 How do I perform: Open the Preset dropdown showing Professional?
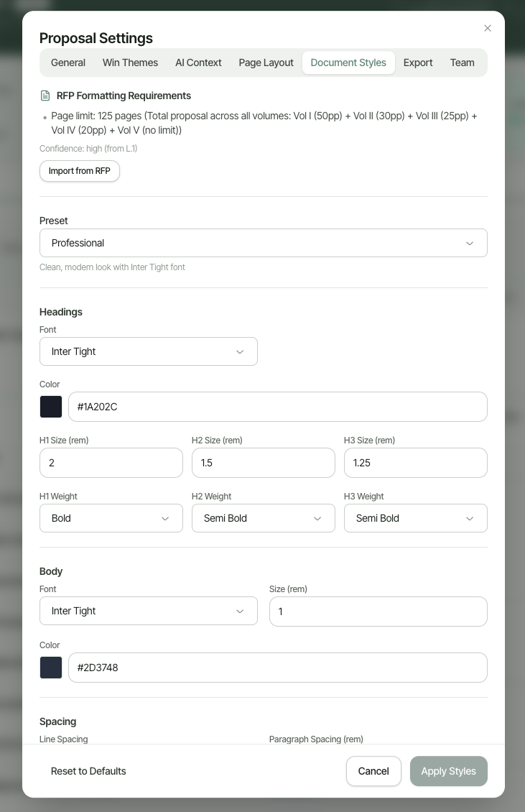pyautogui.click(x=264, y=243)
